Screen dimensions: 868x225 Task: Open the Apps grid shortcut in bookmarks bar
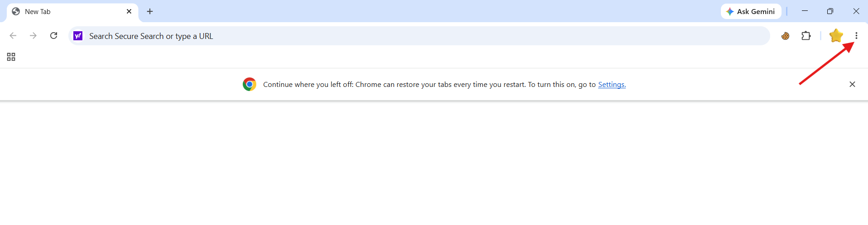pos(11,57)
